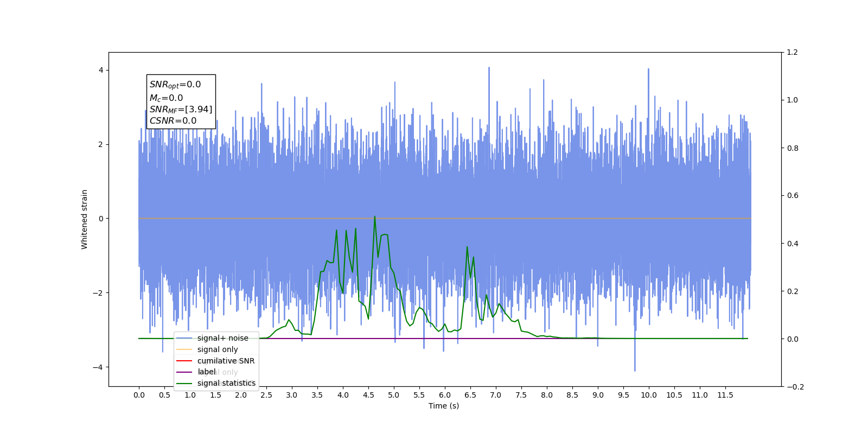Click the 2 tick on the Whitened strain axis
Viewport: 868px width, 434px height.
(x=101, y=145)
